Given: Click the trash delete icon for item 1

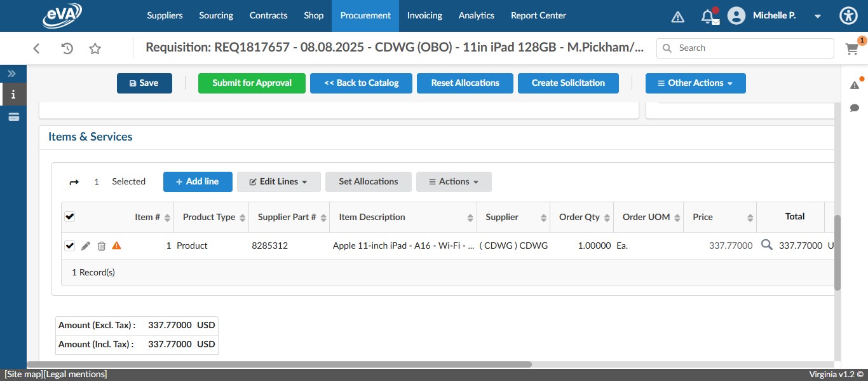Looking at the screenshot, I should pyautogui.click(x=102, y=246).
